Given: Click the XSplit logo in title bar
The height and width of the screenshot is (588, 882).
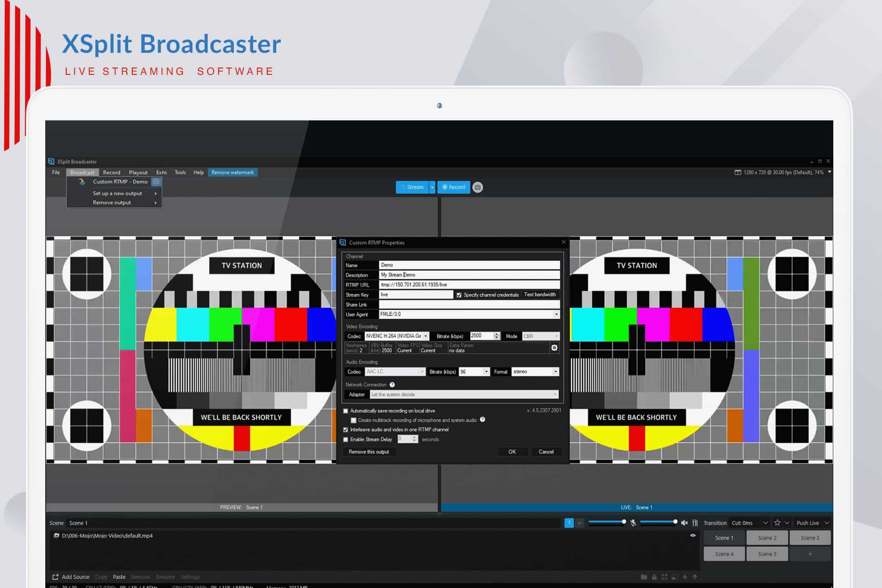Looking at the screenshot, I should pyautogui.click(x=51, y=161).
